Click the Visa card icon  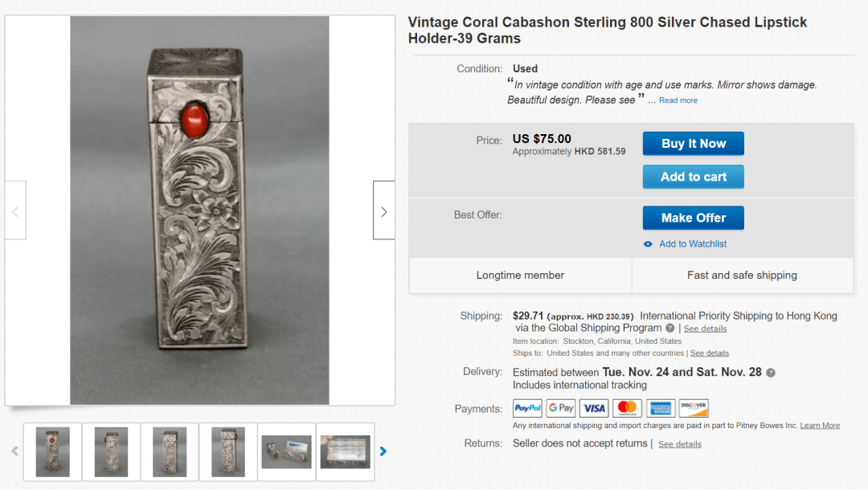593,408
